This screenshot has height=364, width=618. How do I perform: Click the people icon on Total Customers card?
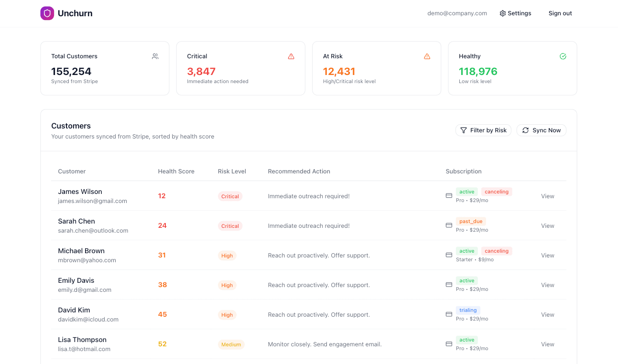(155, 56)
